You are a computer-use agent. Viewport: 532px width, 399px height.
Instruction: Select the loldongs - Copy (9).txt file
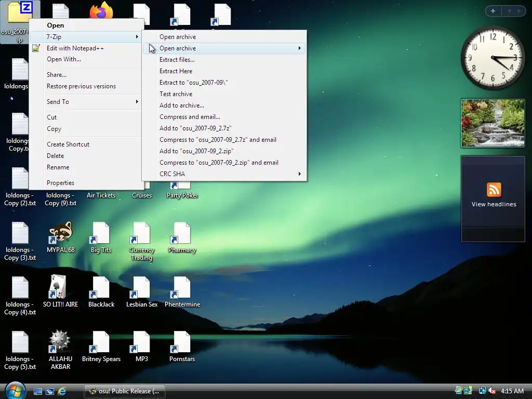click(60, 199)
